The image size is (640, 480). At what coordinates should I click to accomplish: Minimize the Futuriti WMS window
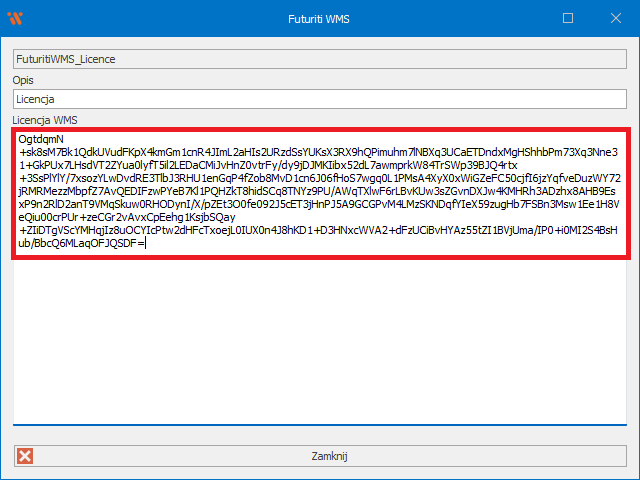click(522, 18)
